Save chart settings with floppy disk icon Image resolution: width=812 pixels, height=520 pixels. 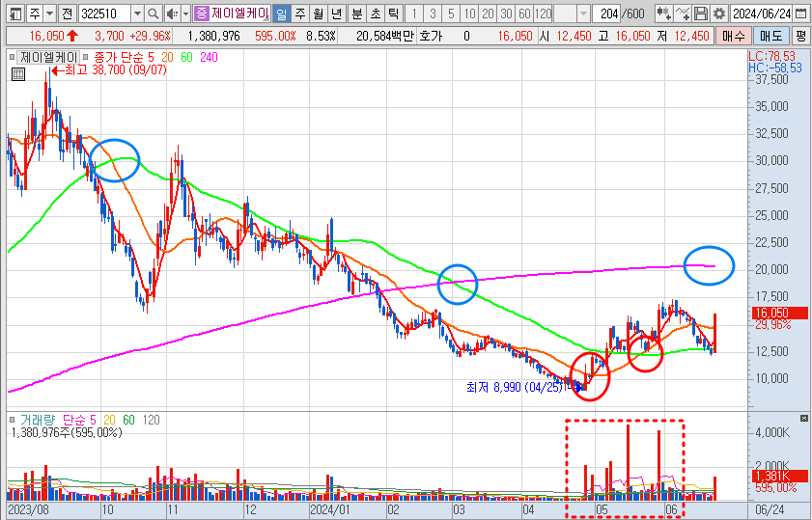701,14
